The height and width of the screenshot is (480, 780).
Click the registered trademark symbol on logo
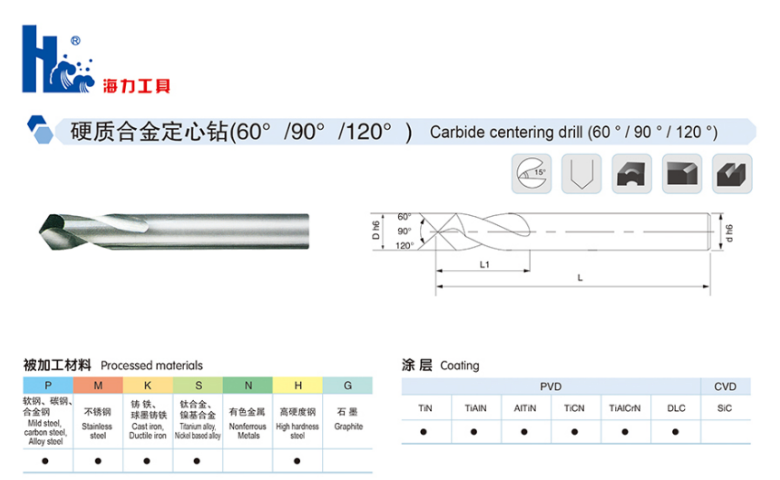tap(75, 41)
